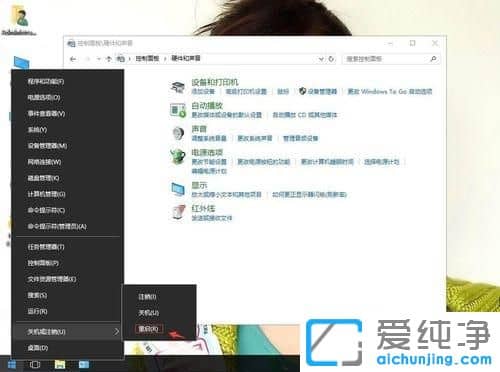Click the Windows To Go startup options link

390,91
